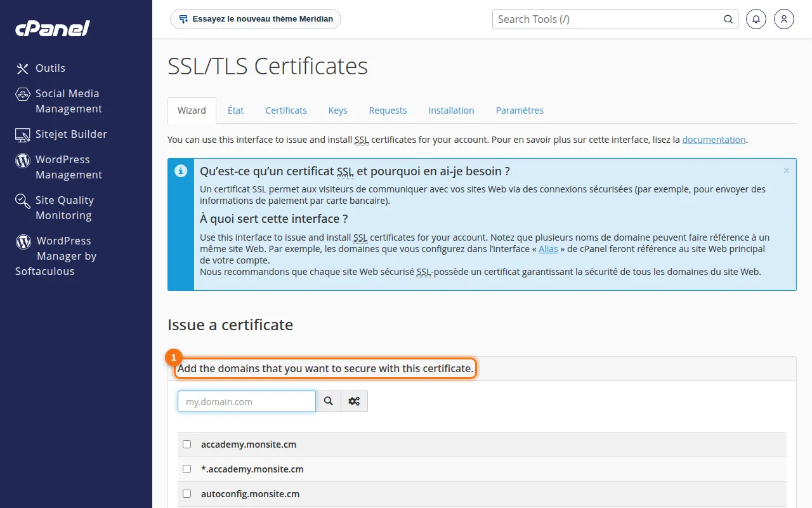812x508 pixels.
Task: Follow the Alias link in info box
Action: pos(548,249)
